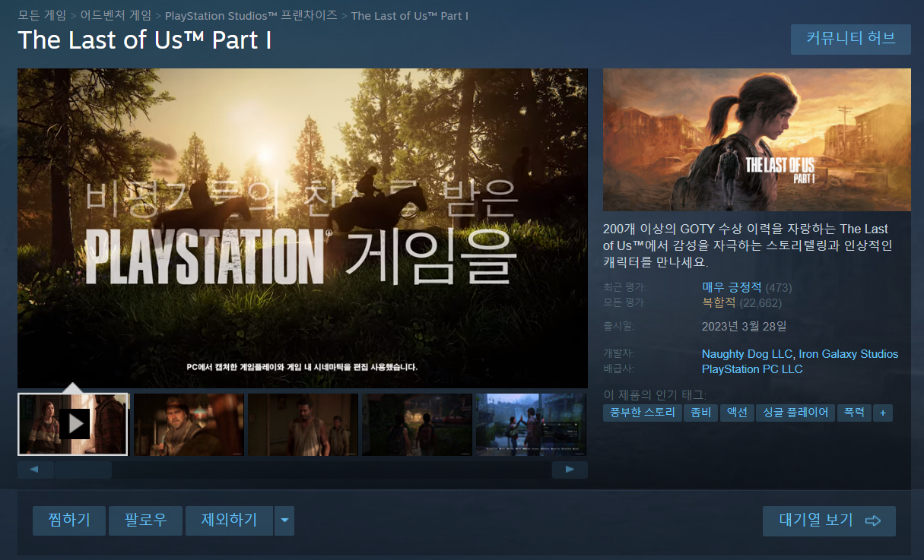This screenshot has width=924, height=560.
Task: Play the main trailer video
Action: click(303, 228)
